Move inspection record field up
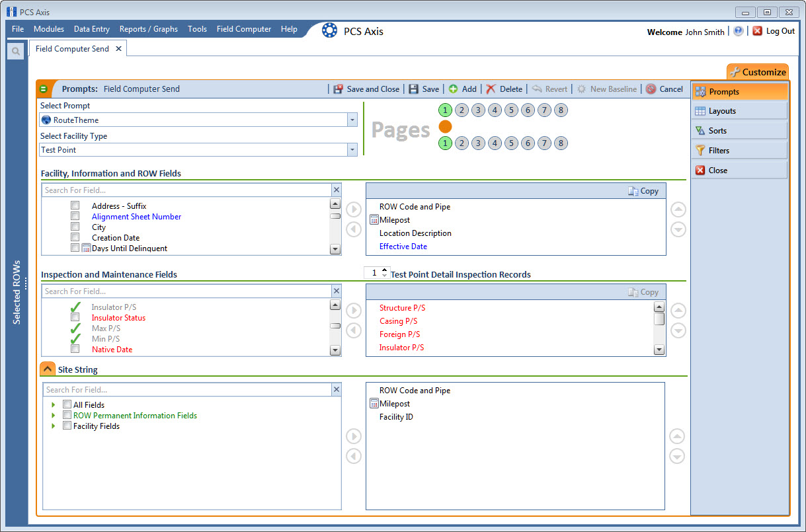 (678, 311)
